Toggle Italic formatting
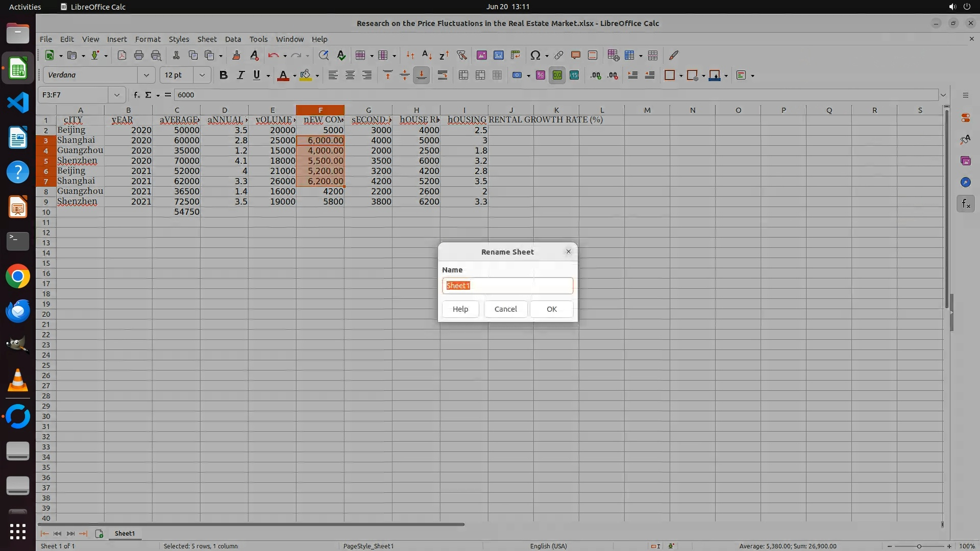Image resolution: width=980 pixels, height=551 pixels. pos(240,76)
